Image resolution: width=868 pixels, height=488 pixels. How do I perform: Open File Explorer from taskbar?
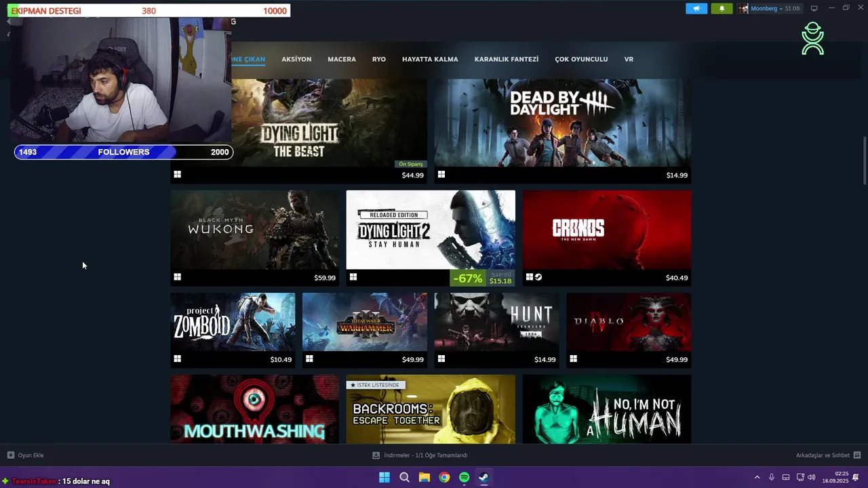point(425,477)
